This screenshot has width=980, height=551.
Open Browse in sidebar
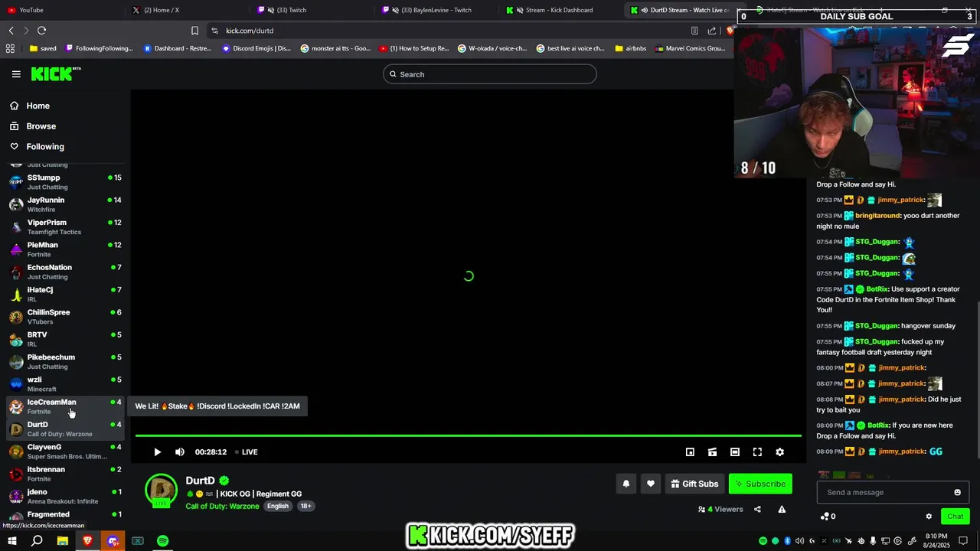[x=65, y=126]
